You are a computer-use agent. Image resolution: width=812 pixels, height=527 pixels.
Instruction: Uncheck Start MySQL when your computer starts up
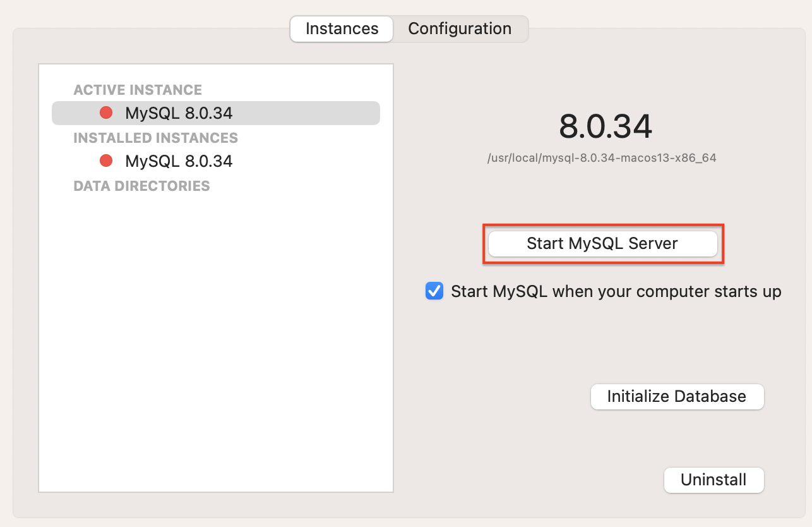(x=434, y=291)
